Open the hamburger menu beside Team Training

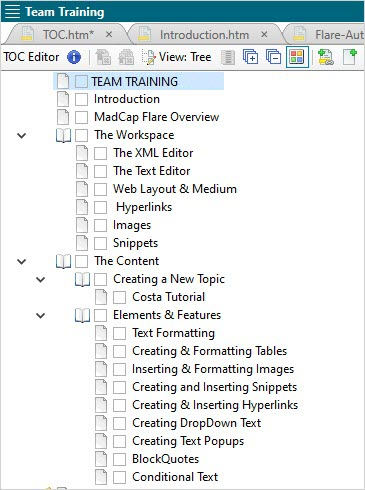coord(12,11)
